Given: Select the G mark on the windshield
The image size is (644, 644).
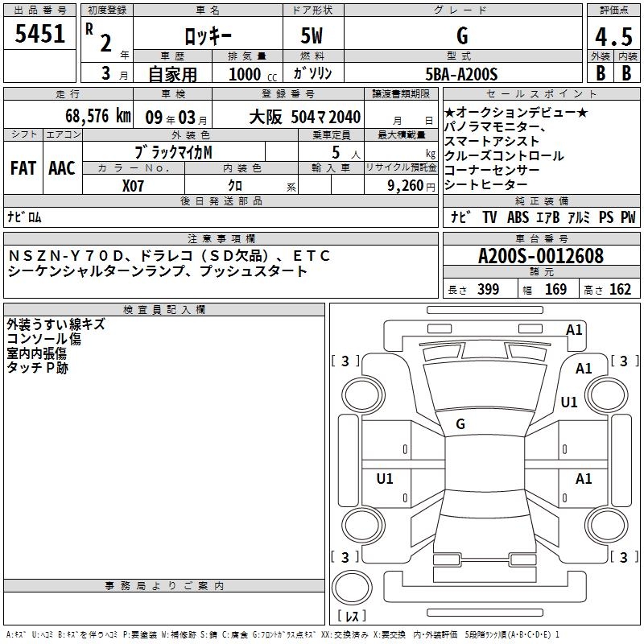Looking at the screenshot, I should 460,424.
